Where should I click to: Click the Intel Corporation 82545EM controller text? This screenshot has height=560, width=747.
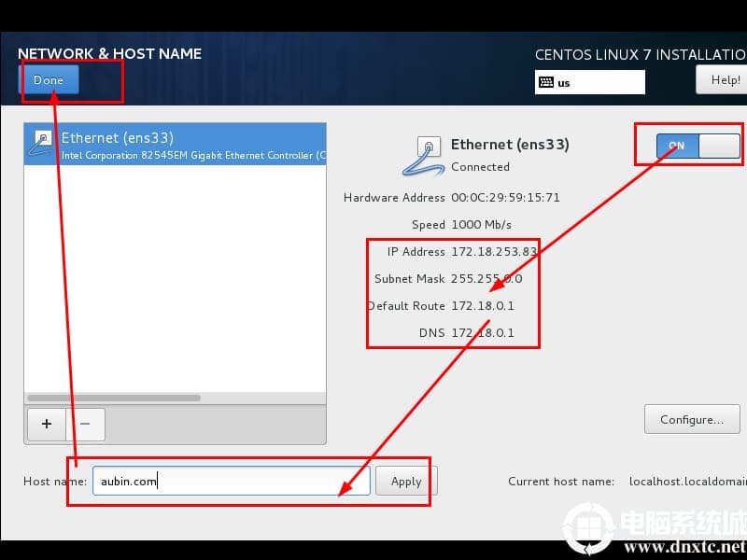194,155
